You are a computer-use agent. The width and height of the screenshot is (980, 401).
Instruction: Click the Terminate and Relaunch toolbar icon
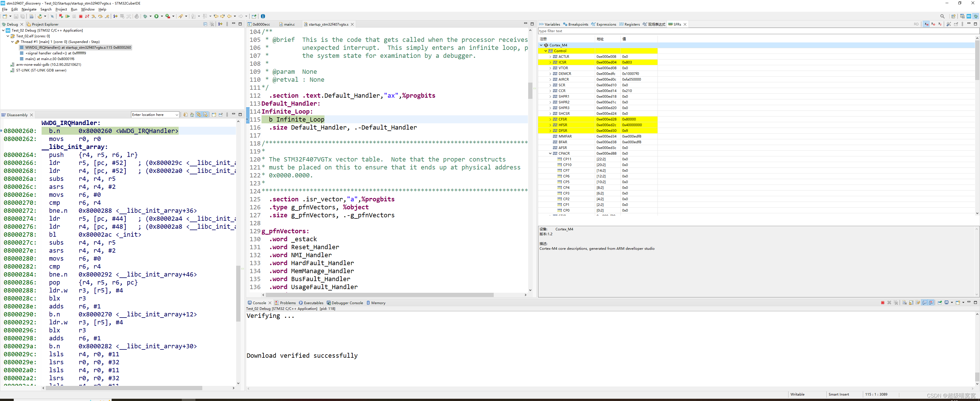pyautogui.click(x=61, y=16)
